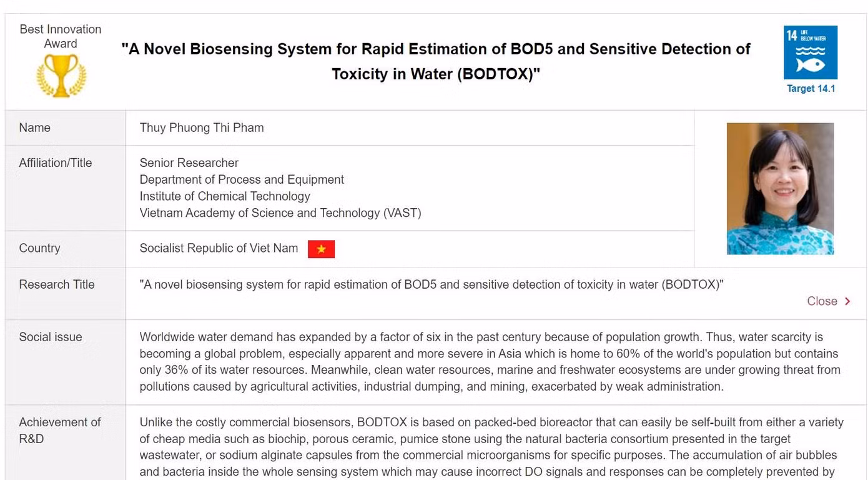Click Vietnam Academy of Science and Technology text
868x480 pixels.
coord(280,213)
